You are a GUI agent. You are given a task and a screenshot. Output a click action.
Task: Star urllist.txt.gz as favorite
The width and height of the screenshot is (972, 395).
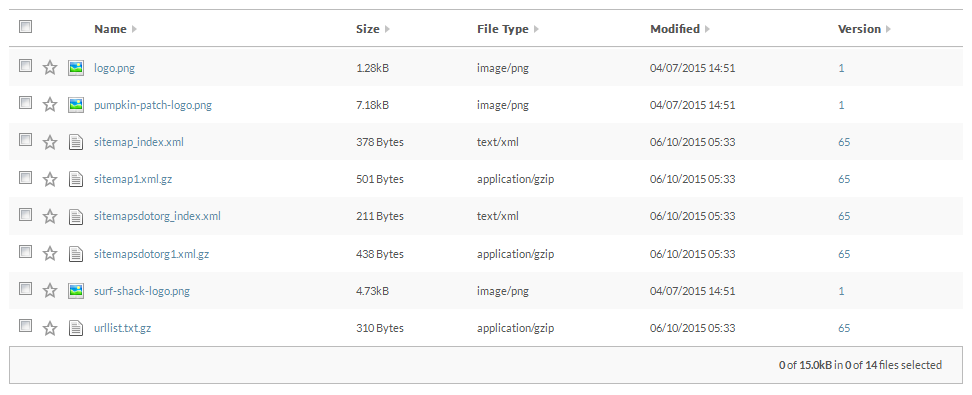[50, 328]
